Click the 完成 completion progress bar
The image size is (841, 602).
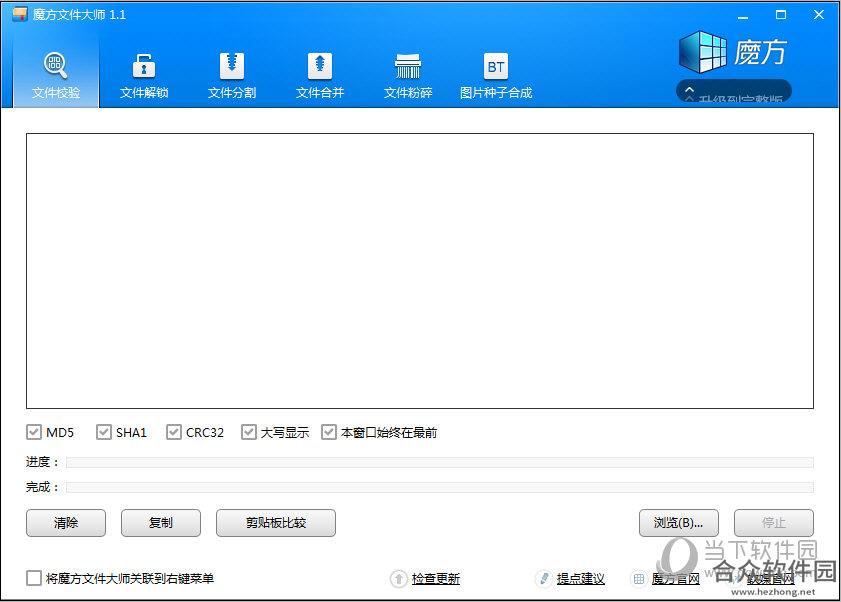440,487
